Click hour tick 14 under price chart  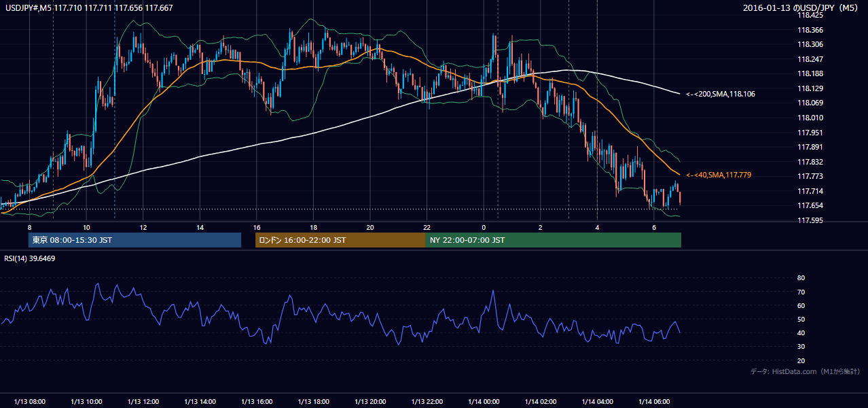click(x=200, y=227)
